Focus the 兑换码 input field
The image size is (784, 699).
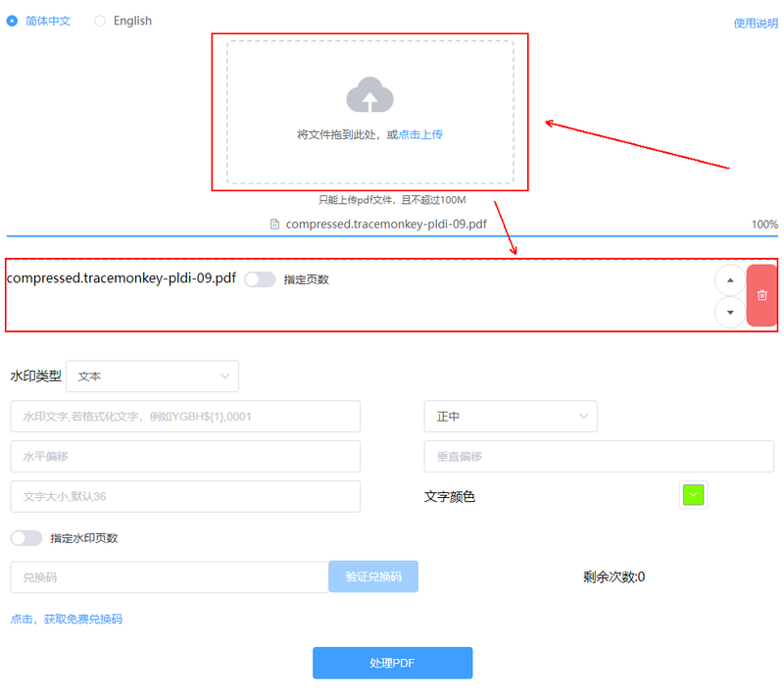(x=170, y=576)
